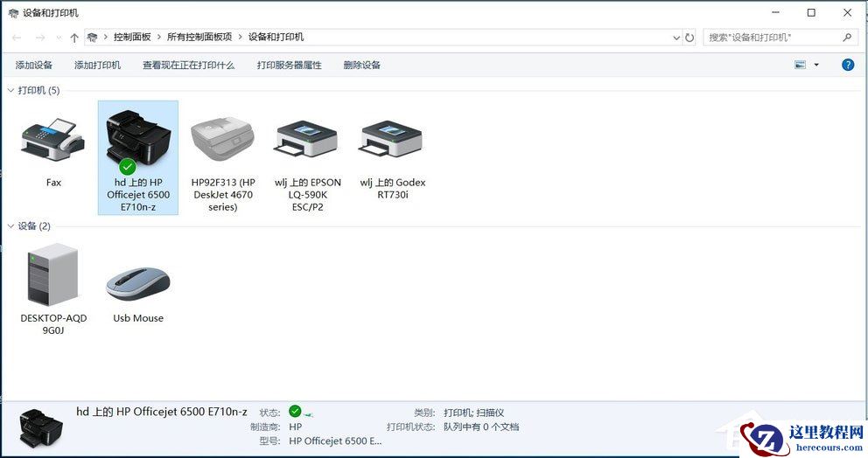Click 删除设备 in the command bar
The height and width of the screenshot is (458, 868).
tap(361, 65)
